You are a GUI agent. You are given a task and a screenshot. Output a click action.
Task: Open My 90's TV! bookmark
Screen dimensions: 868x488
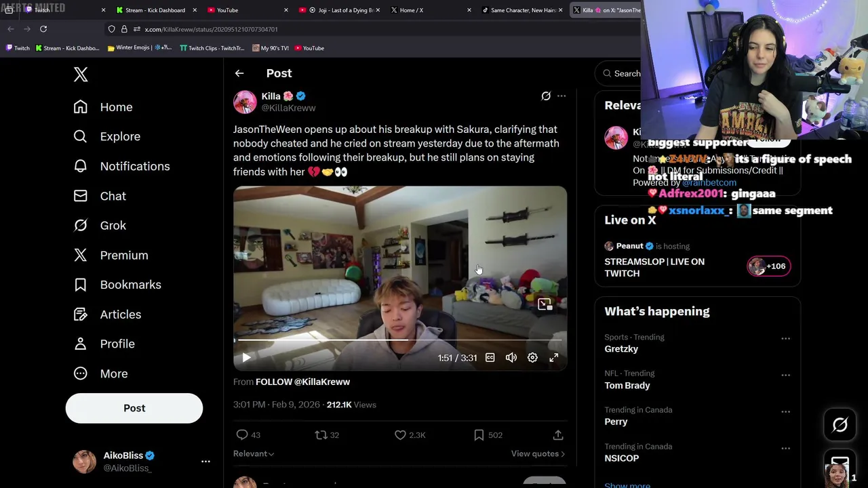pos(270,48)
